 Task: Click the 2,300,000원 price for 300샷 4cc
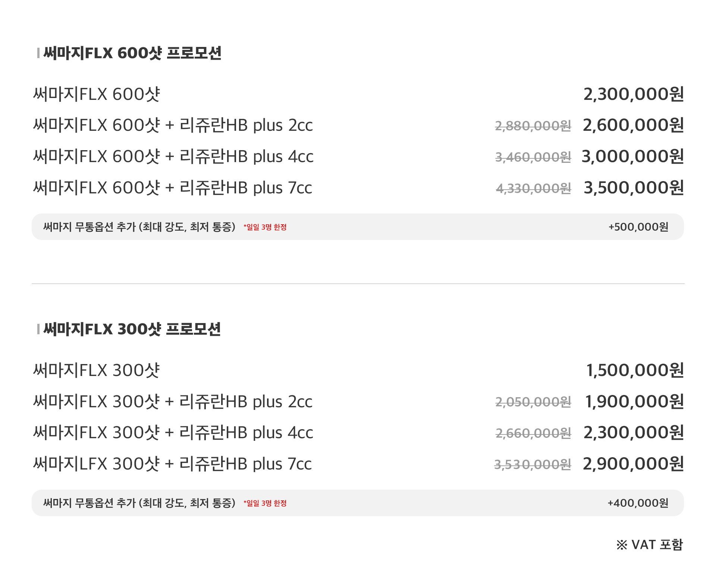coord(633,433)
